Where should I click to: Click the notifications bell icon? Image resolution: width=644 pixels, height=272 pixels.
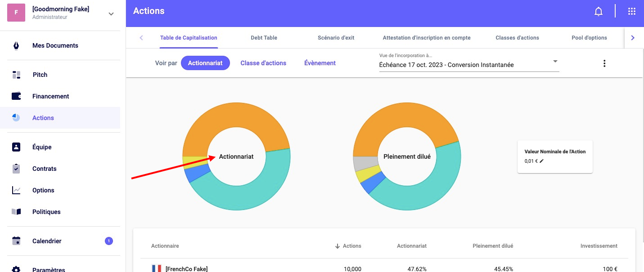coord(598,12)
